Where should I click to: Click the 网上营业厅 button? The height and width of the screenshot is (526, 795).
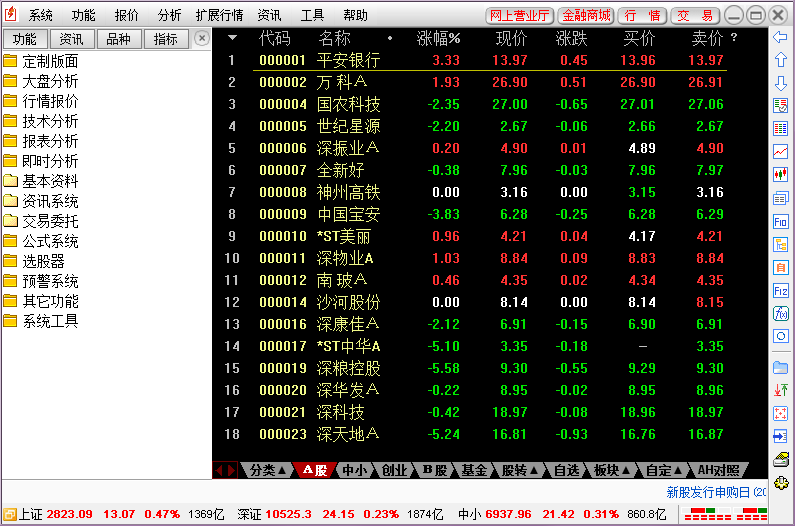520,16
